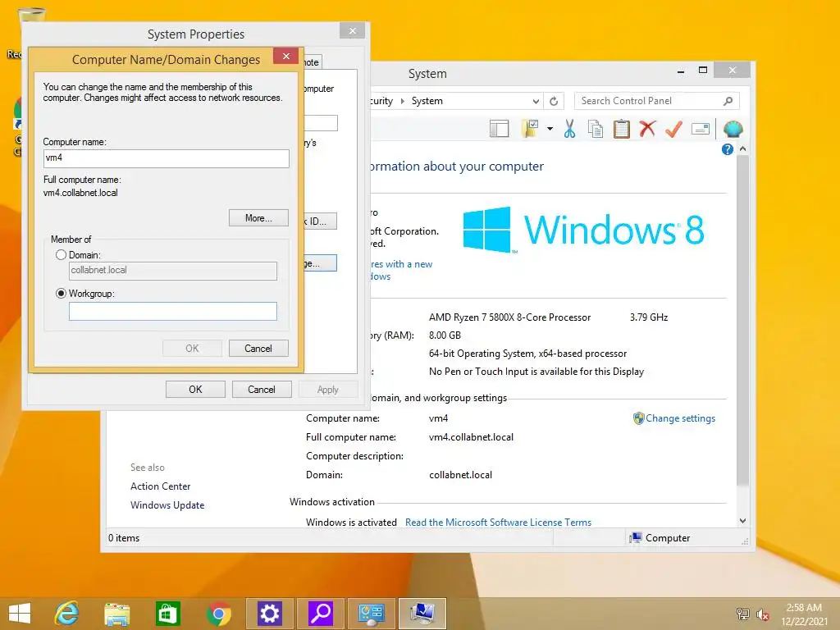
Task: Click Control Panel icon on taskbar
Action: tap(372, 614)
